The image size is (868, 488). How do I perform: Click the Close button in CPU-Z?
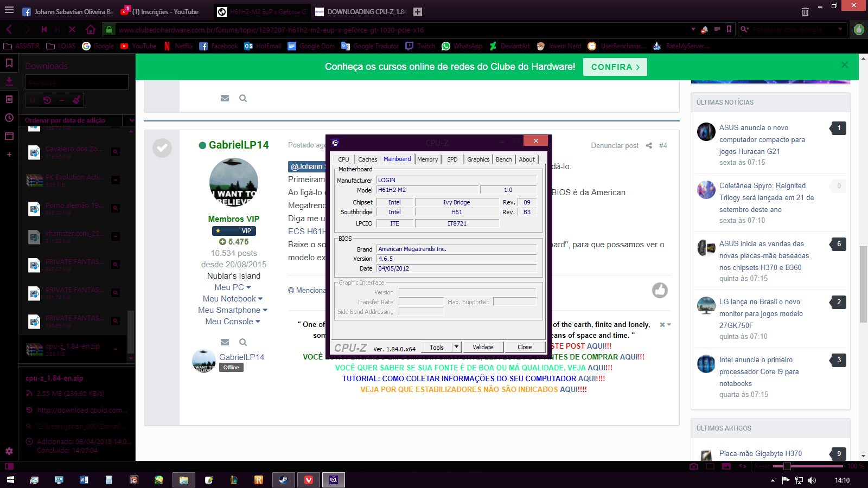click(x=525, y=347)
